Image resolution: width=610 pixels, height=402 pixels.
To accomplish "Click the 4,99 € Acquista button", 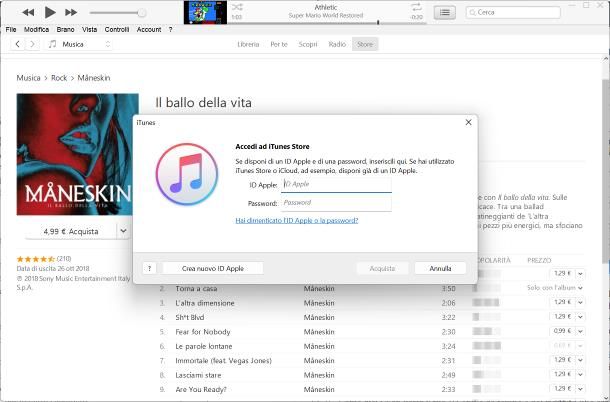I will [x=71, y=232].
